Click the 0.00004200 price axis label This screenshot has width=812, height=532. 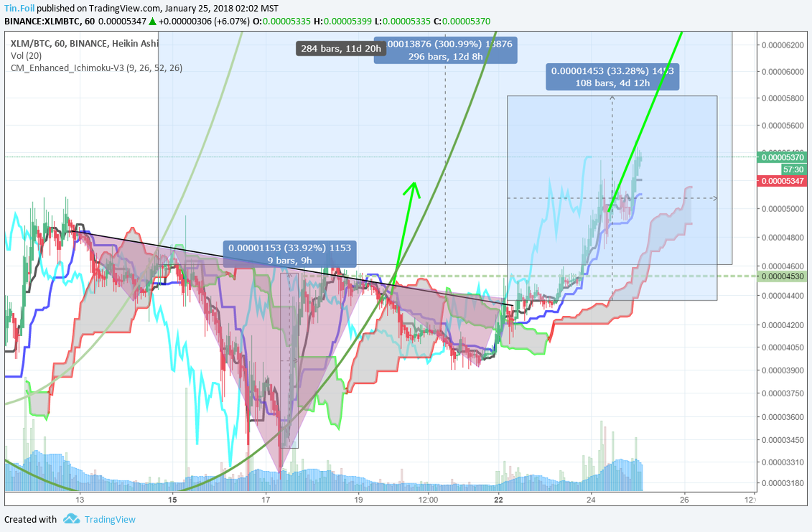pos(783,325)
